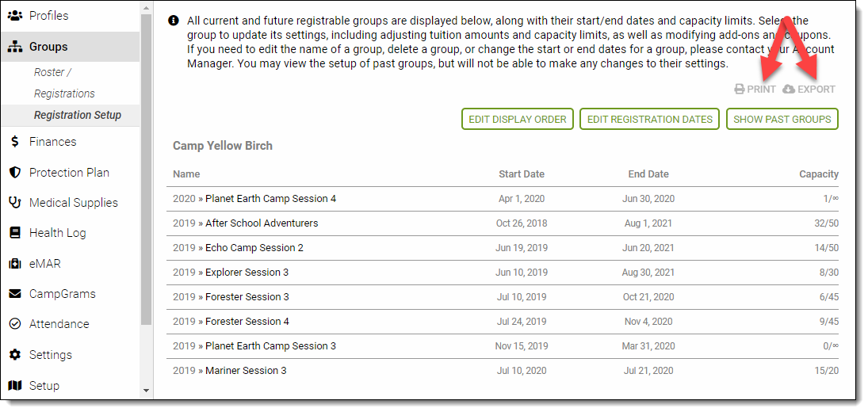This screenshot has height=412, width=868.
Task: Click the Settings gear icon
Action: click(14, 355)
